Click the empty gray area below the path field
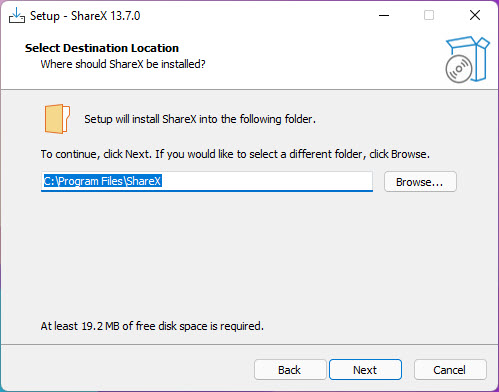 tap(249, 253)
